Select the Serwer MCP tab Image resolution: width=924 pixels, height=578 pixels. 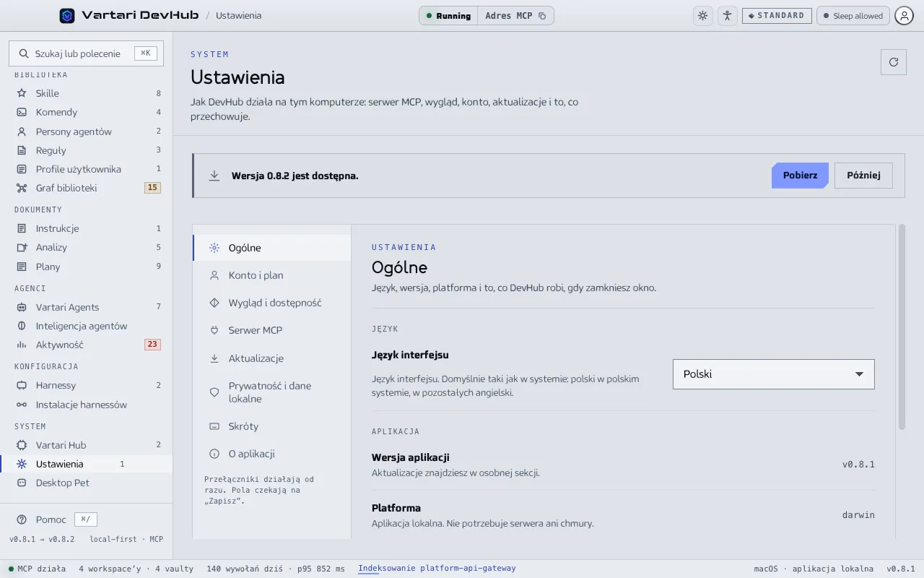click(272, 330)
